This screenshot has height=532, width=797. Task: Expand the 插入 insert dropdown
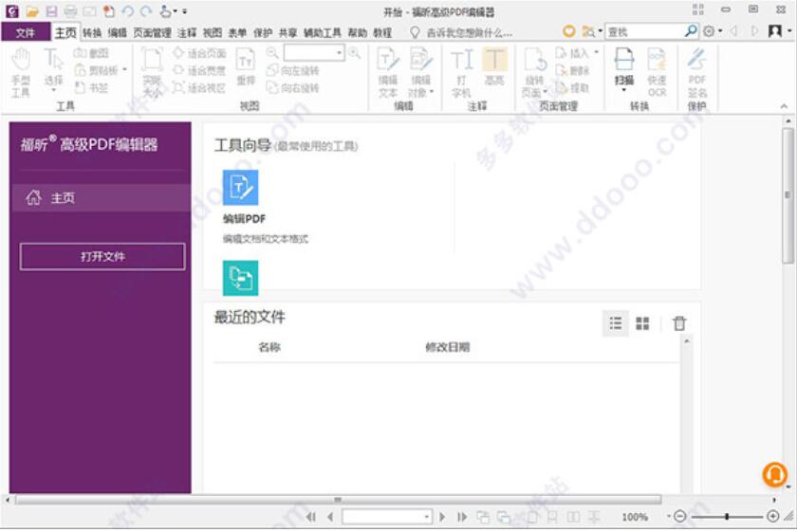point(596,52)
